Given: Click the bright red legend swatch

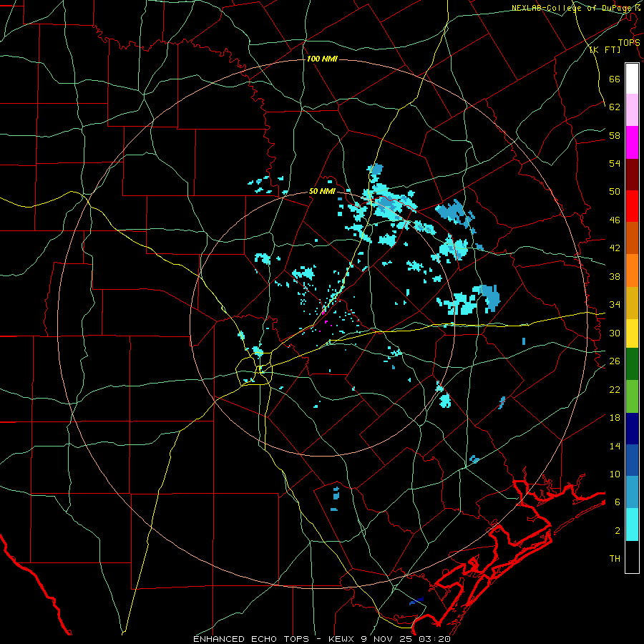Looking at the screenshot, I should [x=632, y=206].
